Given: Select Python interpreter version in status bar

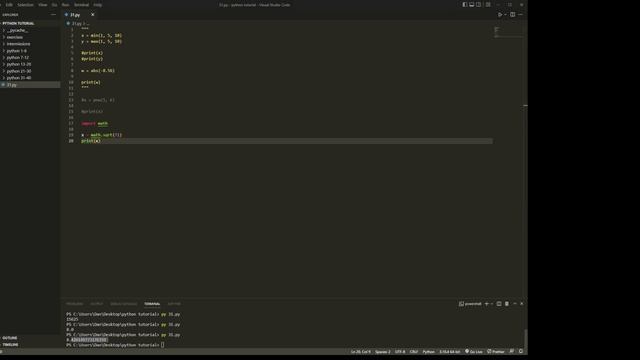Looking at the screenshot, I should point(450,352).
